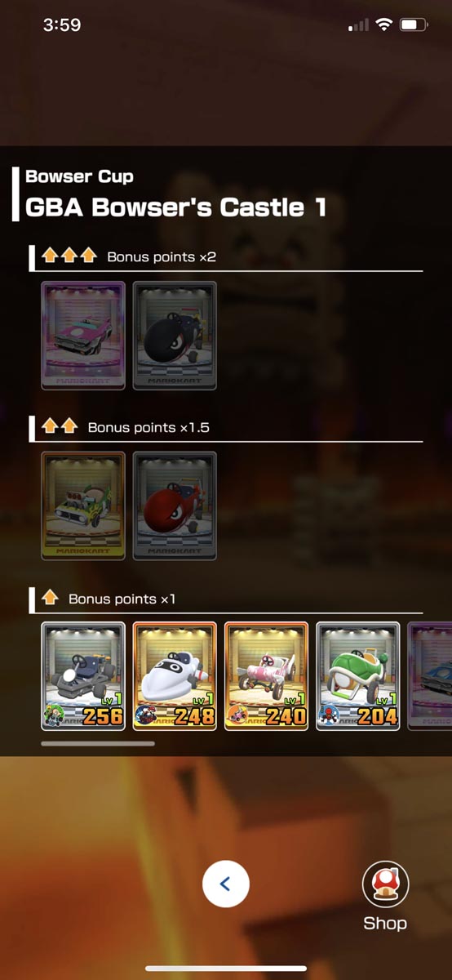
Task: Choose the white Blooper kart with 248 points
Action: point(175,675)
